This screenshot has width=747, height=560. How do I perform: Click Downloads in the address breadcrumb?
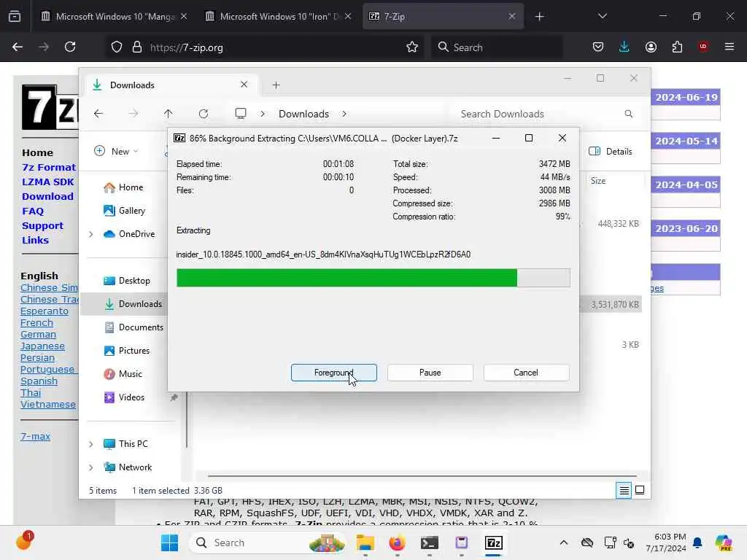point(303,114)
